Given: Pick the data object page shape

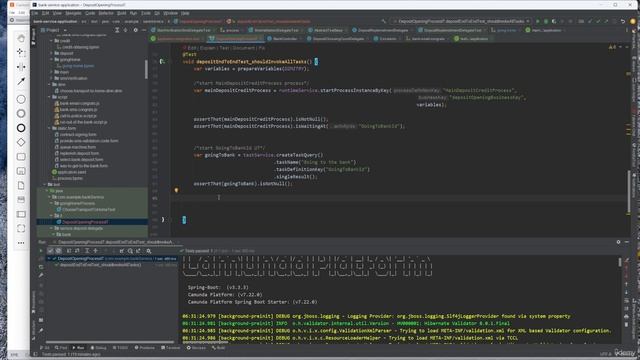Looking at the screenshot, I should pos(21,185).
